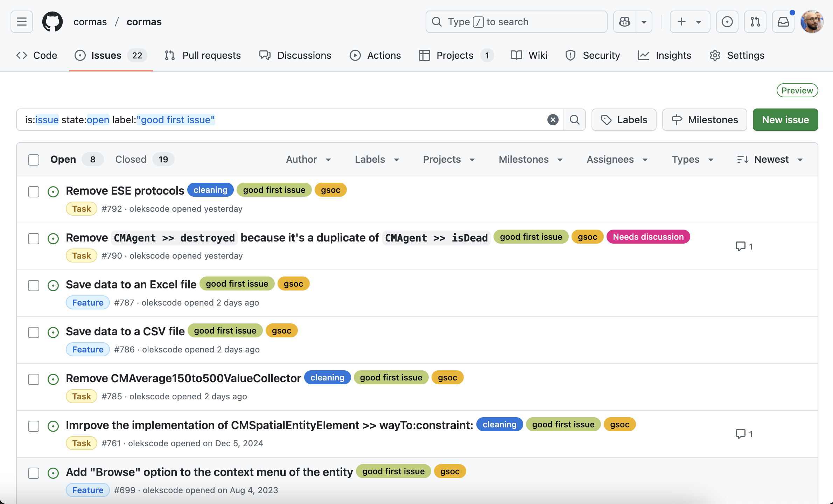Open the notifications inbox icon

pos(783,22)
